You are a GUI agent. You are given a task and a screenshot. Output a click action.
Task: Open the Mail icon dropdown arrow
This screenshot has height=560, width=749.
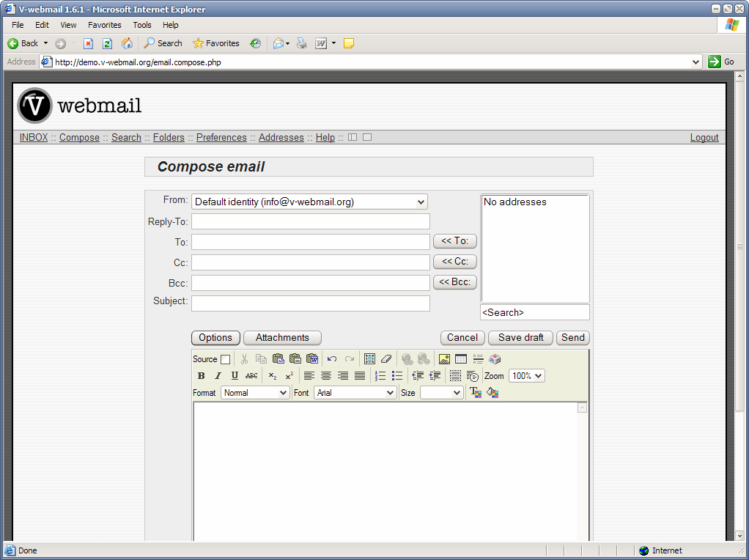pos(287,43)
